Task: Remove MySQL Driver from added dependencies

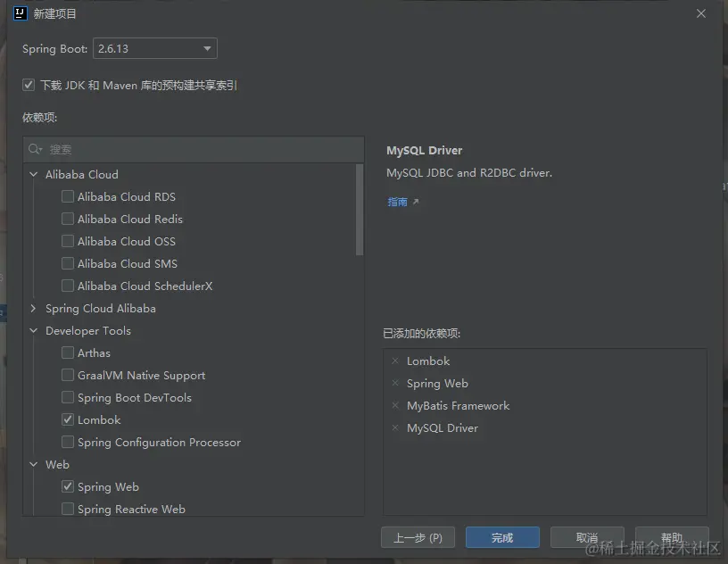Action: [x=395, y=427]
